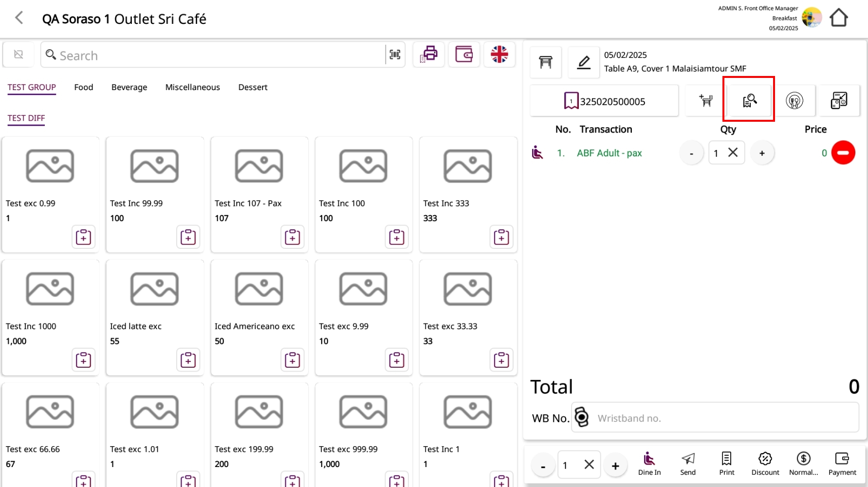The width and height of the screenshot is (868, 487).
Task: Open the printer icon in top toolbar
Action: tap(429, 54)
